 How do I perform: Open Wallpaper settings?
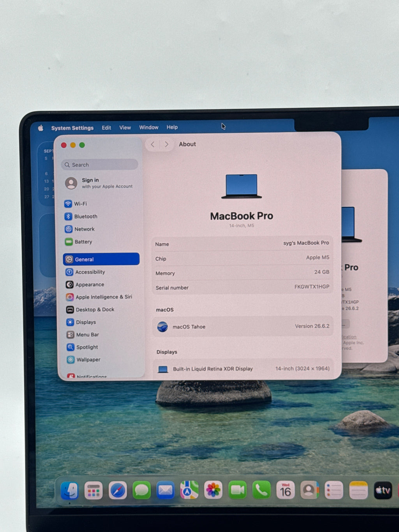[83, 359]
